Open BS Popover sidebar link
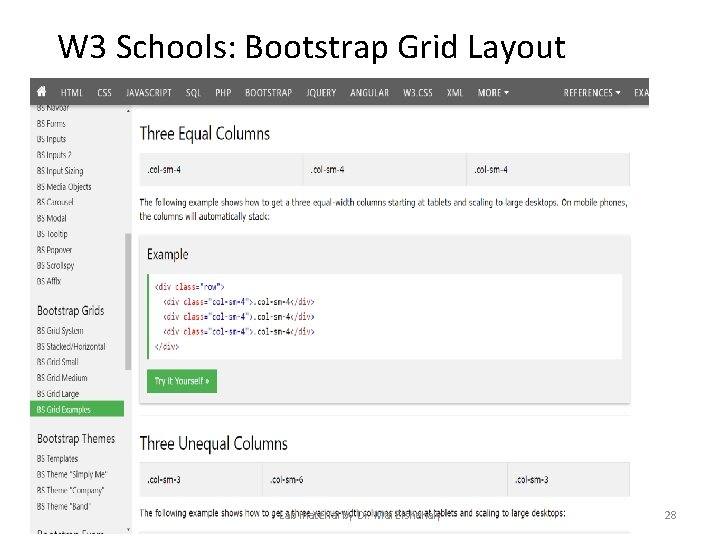Screen dimensions: 720x540 click(54, 250)
